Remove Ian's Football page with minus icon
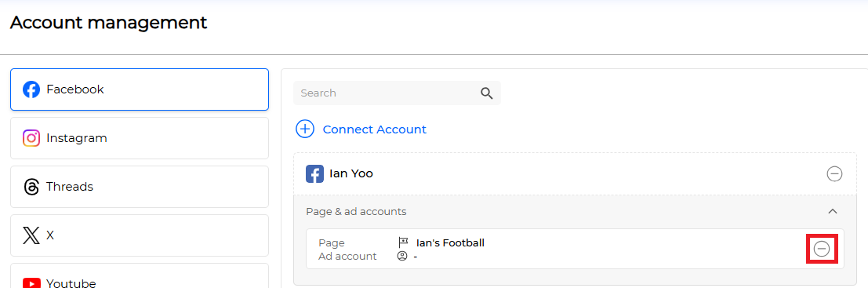The image size is (868, 288). pos(822,250)
